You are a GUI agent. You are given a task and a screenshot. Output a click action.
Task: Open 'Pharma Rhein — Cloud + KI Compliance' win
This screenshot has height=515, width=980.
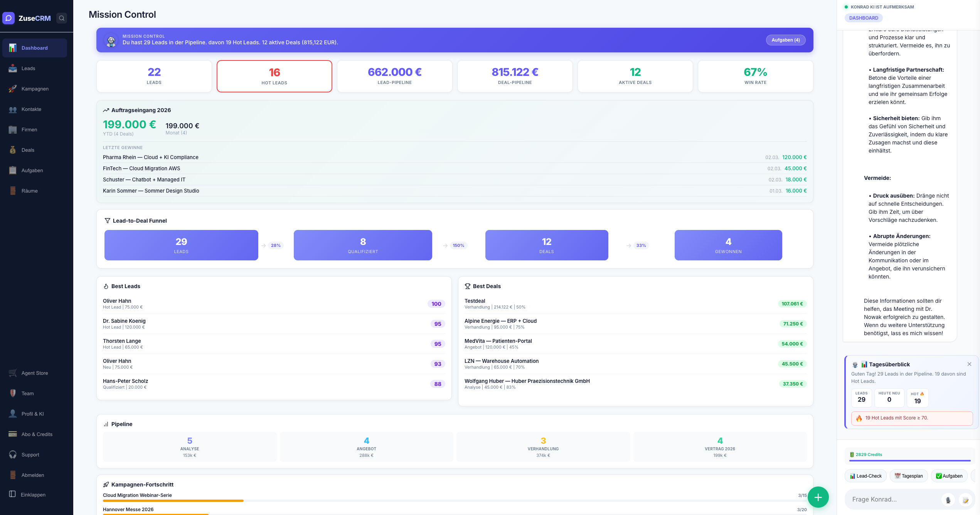pos(455,157)
